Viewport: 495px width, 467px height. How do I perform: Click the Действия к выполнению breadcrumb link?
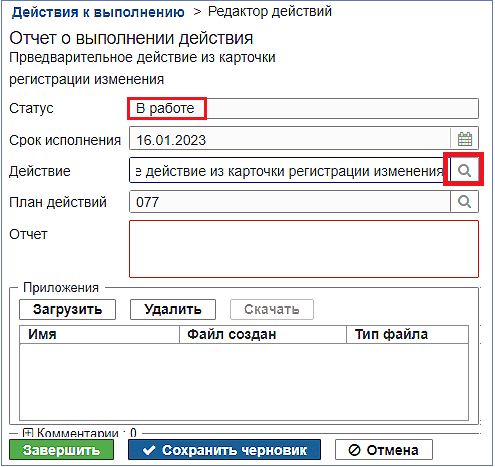point(98,12)
